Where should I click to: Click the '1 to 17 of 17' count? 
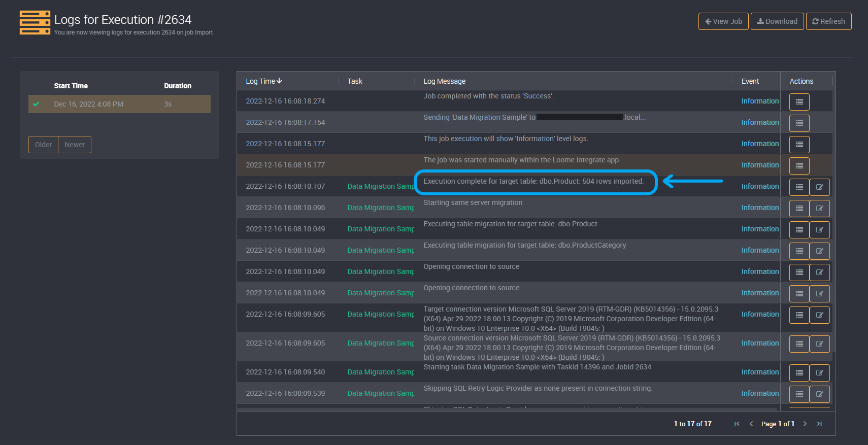coord(693,424)
